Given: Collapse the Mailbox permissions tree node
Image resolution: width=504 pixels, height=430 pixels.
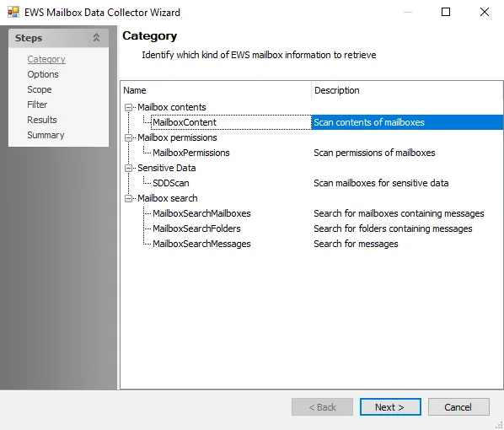Looking at the screenshot, I should (128, 138).
